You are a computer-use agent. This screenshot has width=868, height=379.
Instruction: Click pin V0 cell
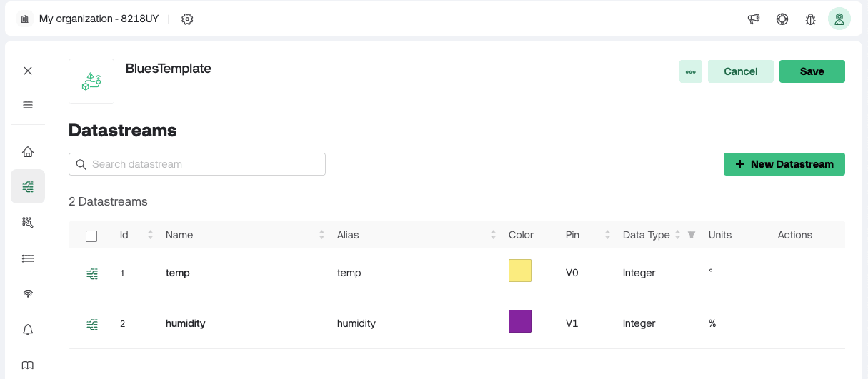coord(572,273)
